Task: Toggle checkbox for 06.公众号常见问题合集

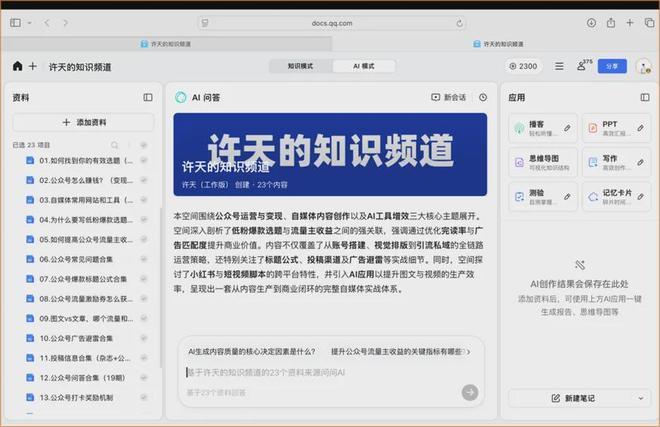Action: click(x=144, y=259)
